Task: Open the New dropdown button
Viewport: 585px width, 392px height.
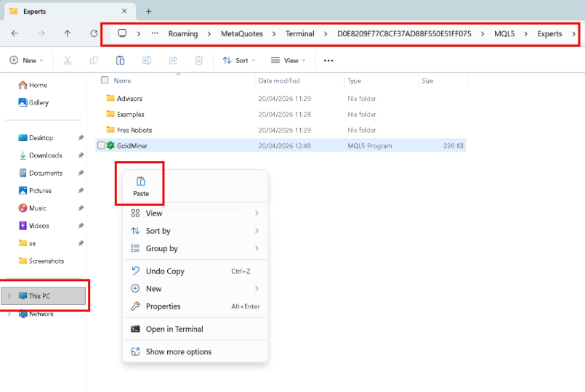Action: click(x=26, y=60)
